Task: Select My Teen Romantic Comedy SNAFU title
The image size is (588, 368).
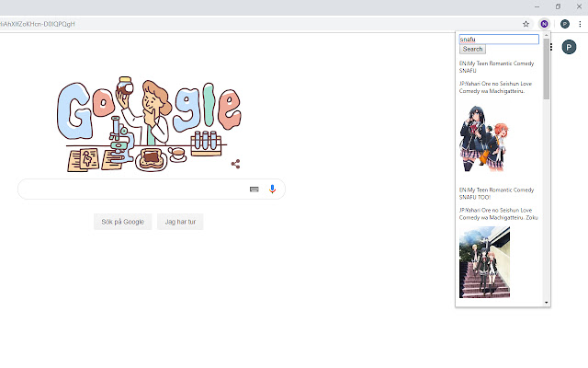Action: point(495,66)
